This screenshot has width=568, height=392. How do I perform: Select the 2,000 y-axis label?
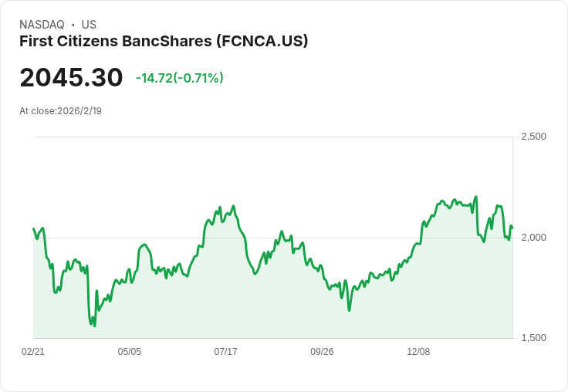533,237
